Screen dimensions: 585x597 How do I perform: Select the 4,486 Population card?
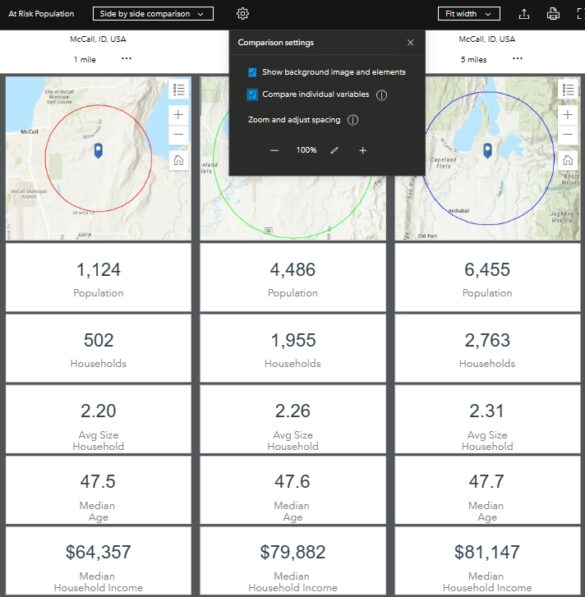[293, 278]
